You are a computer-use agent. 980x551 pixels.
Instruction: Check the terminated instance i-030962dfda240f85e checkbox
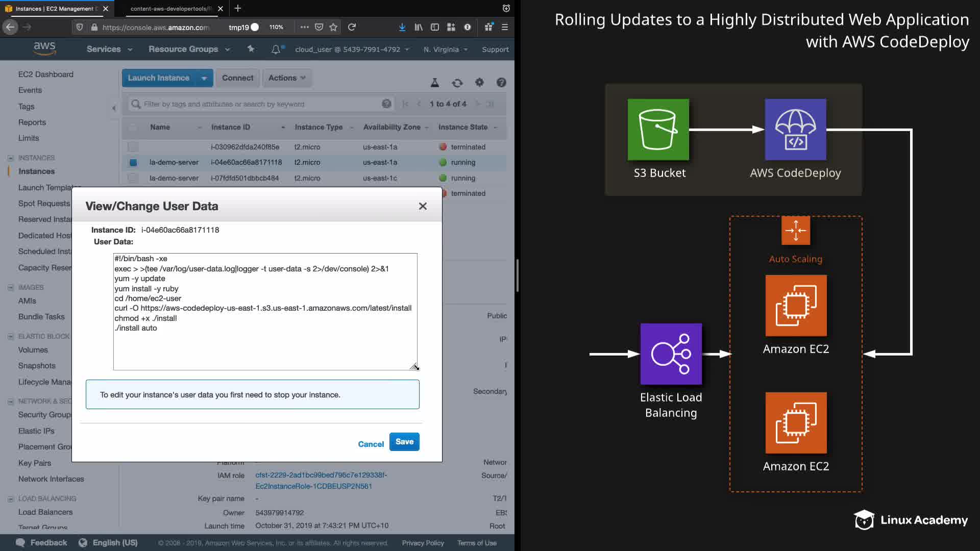tap(133, 147)
